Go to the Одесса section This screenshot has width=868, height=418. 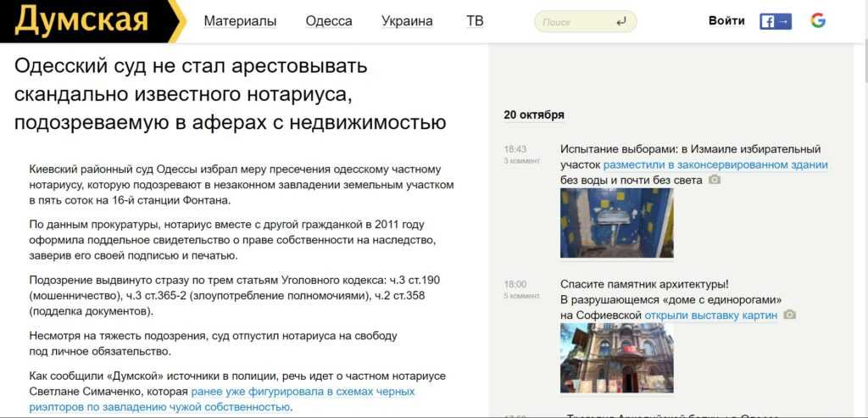pos(327,21)
